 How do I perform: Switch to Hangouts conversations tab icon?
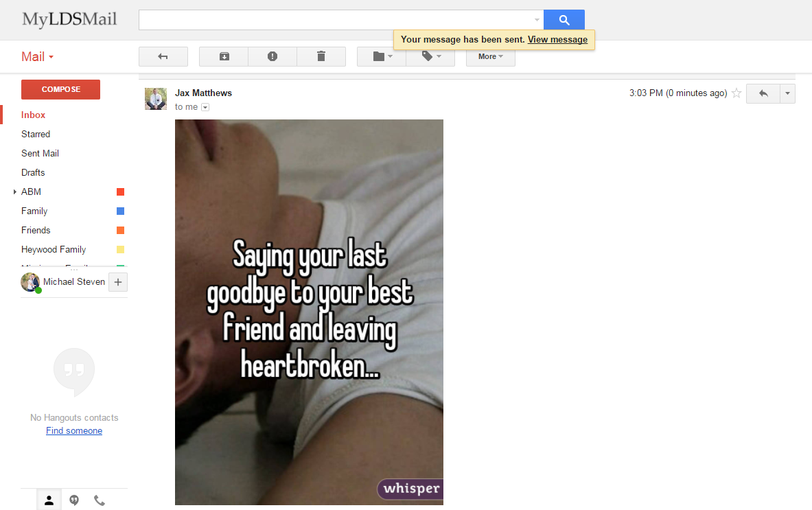74,500
